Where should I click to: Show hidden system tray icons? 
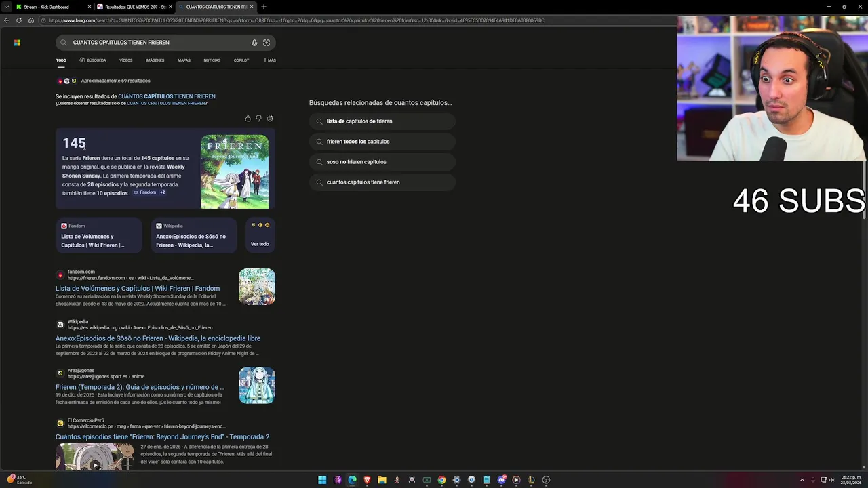tap(802, 480)
